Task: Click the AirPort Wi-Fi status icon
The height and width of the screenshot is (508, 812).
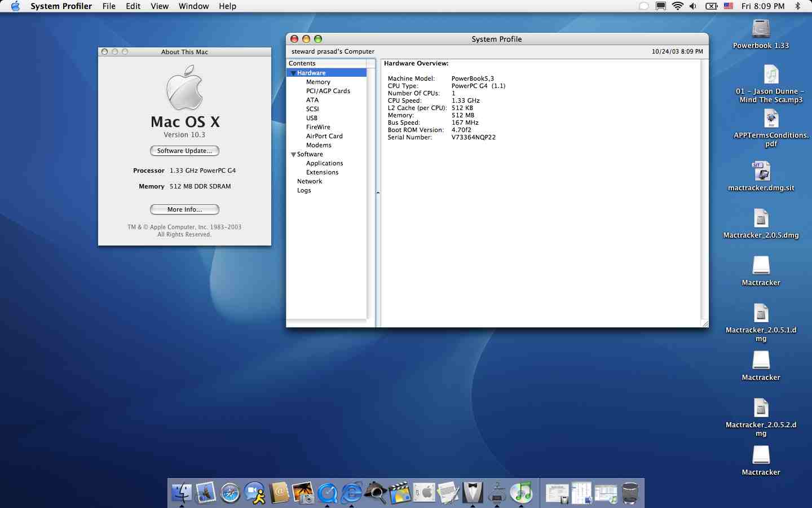Action: (x=677, y=6)
